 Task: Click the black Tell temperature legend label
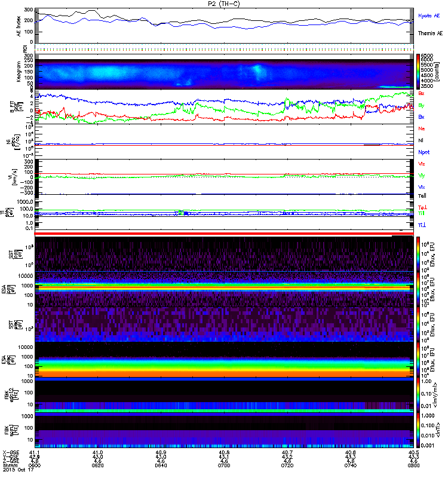422,195
